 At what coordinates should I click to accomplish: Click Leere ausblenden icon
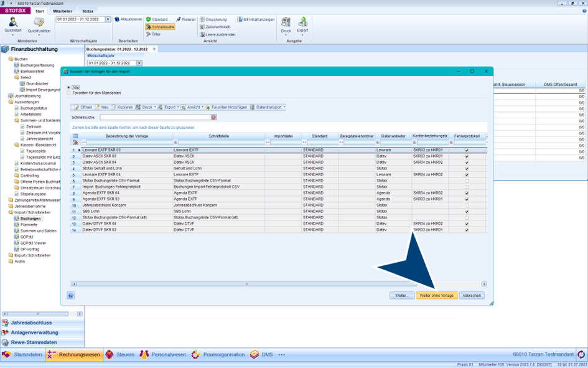tap(202, 34)
